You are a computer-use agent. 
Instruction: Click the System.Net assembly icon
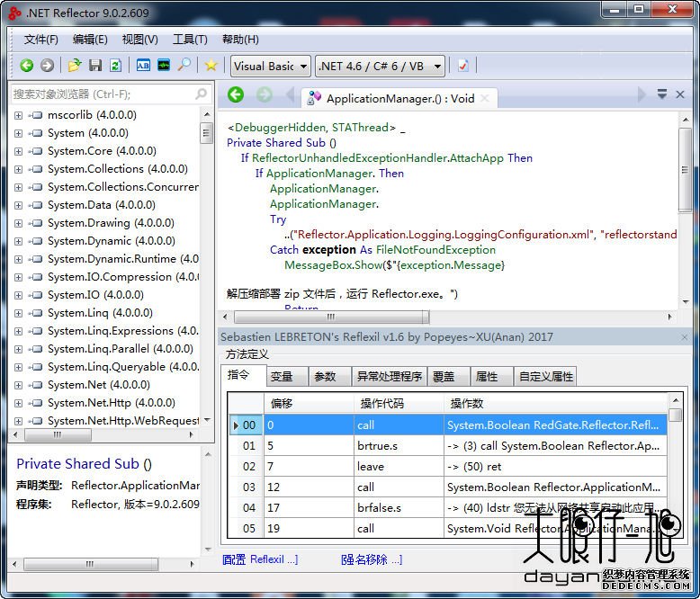[36, 385]
